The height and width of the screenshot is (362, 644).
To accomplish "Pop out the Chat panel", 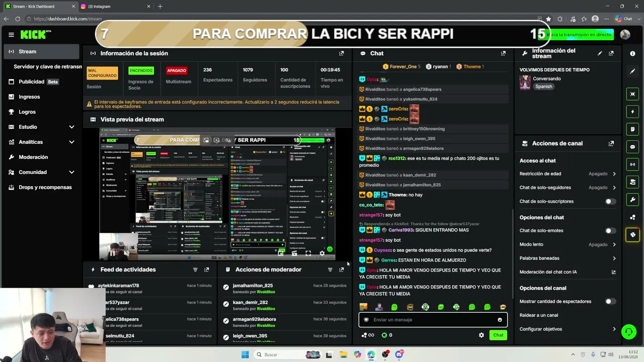I will pos(503,53).
